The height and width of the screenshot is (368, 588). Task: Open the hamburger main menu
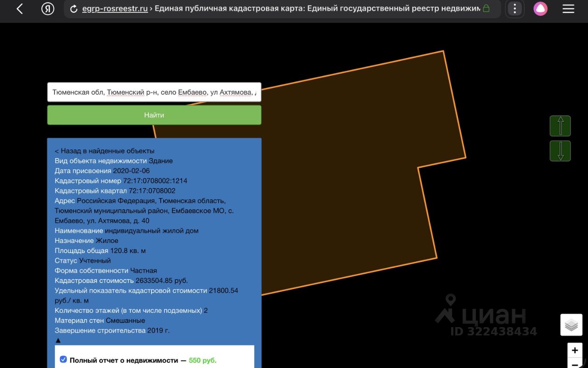(x=568, y=9)
